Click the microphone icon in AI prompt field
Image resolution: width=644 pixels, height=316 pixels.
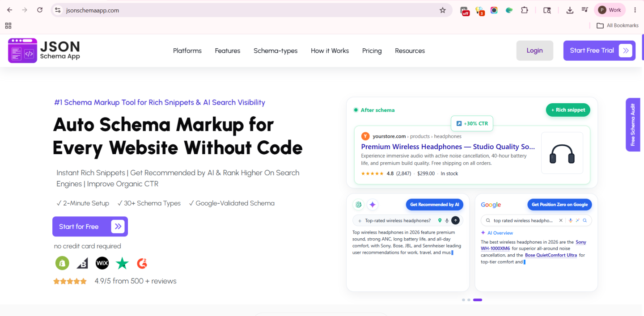pyautogui.click(x=447, y=220)
